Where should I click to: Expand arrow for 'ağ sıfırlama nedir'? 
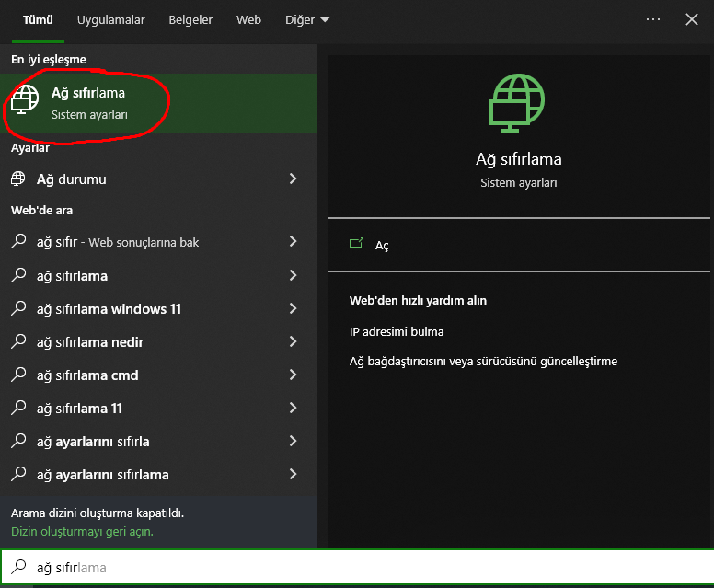point(294,341)
